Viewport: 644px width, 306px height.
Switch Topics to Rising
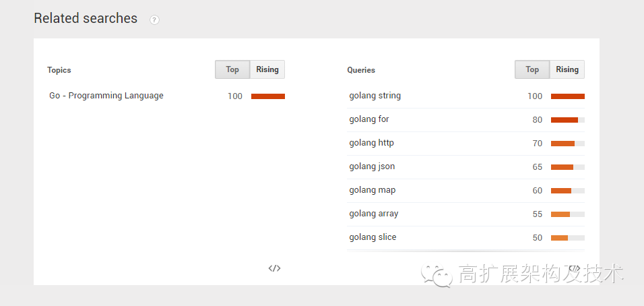[267, 69]
